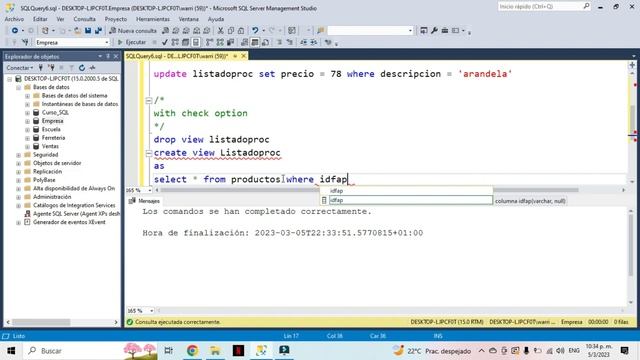Click Display Estimated Execution Plan icon
640x360 pixels.
[x=175, y=42]
